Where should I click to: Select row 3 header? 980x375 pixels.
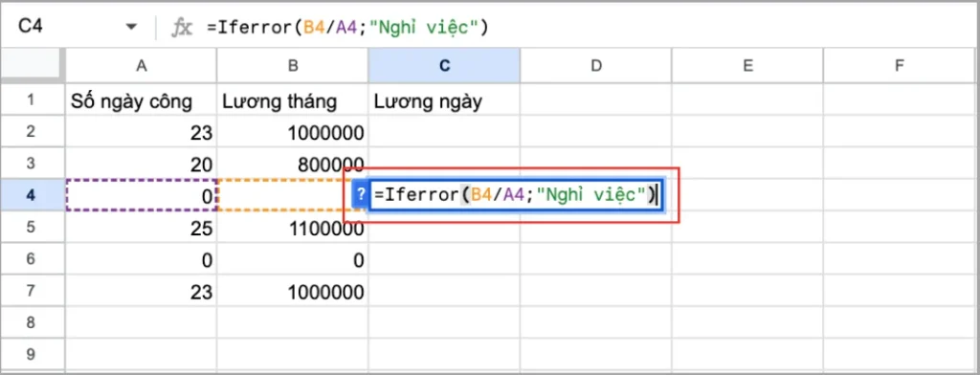click(x=33, y=164)
